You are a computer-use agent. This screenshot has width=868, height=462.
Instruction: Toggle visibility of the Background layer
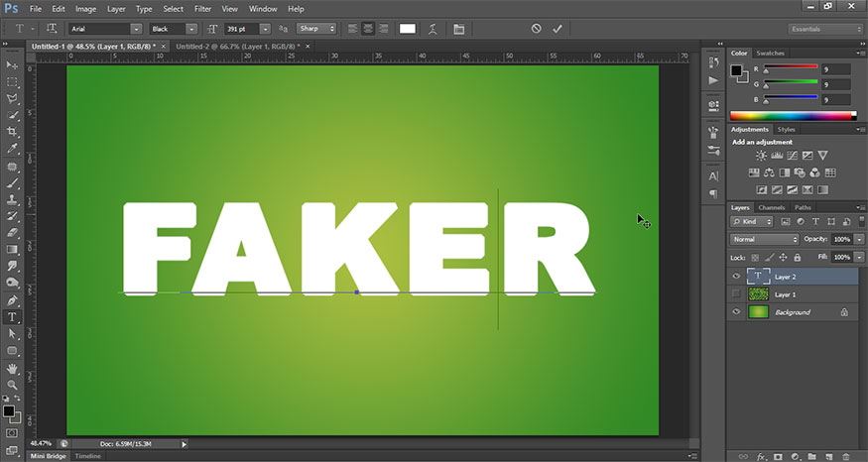(x=736, y=312)
